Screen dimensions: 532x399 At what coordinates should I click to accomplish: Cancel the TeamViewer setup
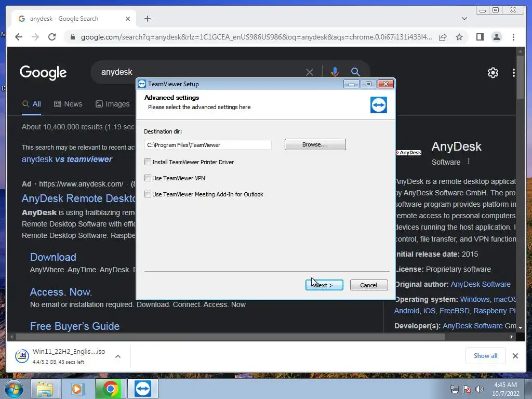(369, 285)
